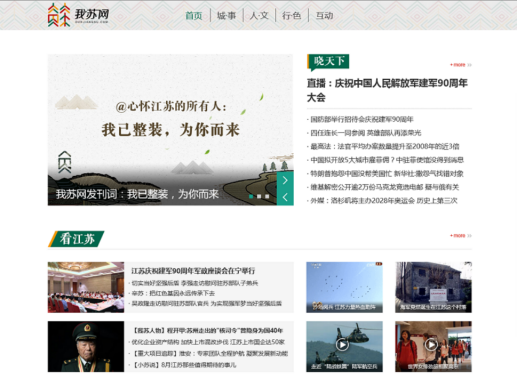Open the 行·色 navigation tab
The width and height of the screenshot is (517, 387).
(x=291, y=16)
